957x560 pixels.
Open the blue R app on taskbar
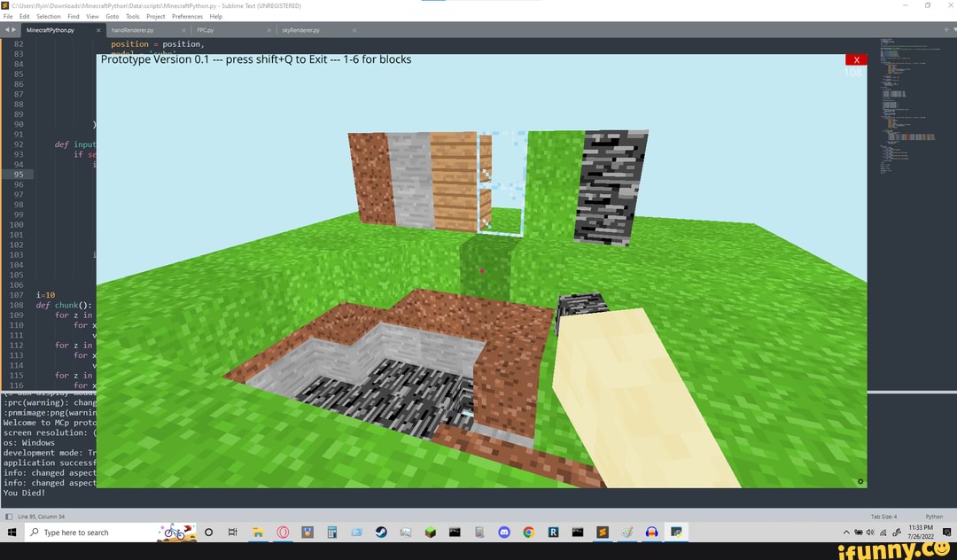pos(553,533)
